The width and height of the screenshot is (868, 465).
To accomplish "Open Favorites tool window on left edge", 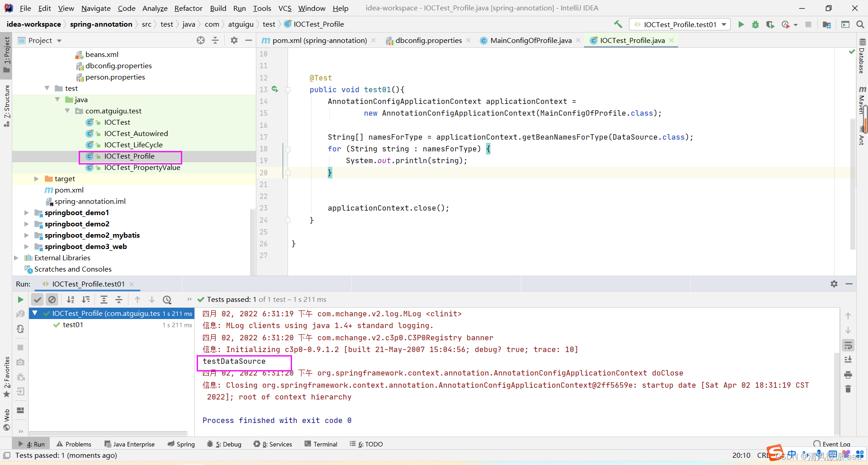I will pyautogui.click(x=6, y=377).
